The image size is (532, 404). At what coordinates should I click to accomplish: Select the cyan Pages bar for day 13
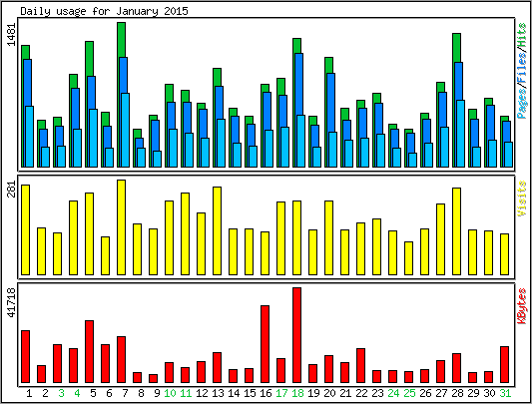(x=221, y=143)
